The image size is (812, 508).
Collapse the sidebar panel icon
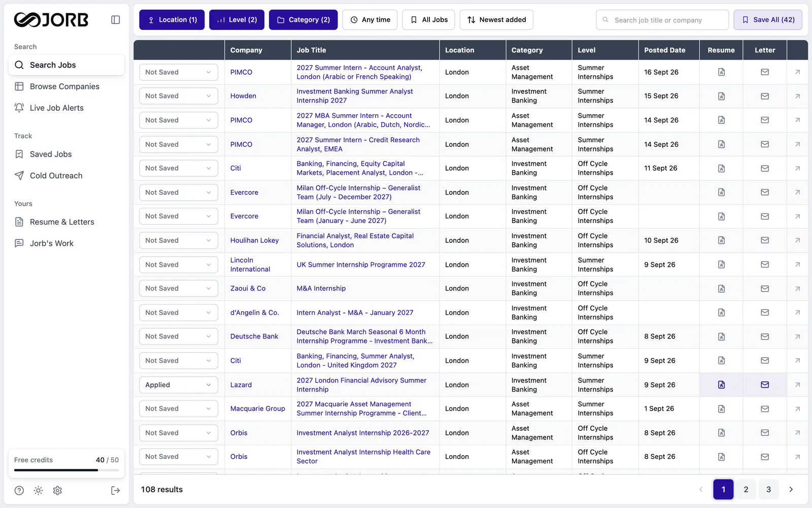coord(116,20)
